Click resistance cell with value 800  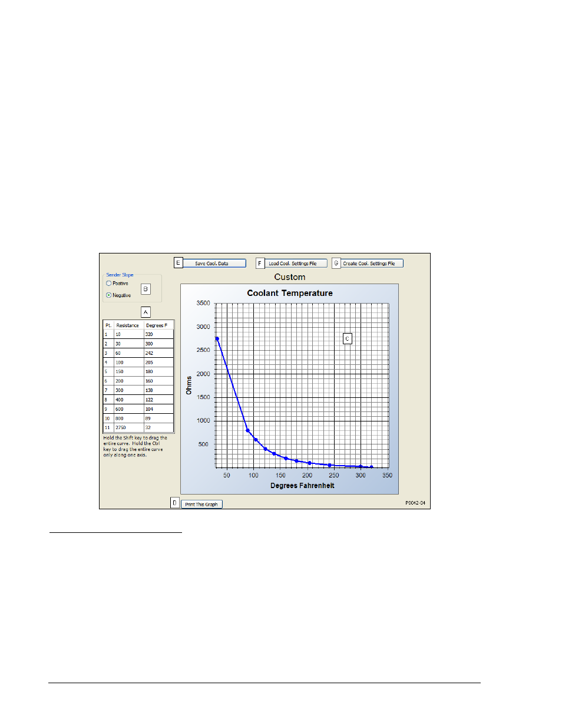(x=128, y=419)
